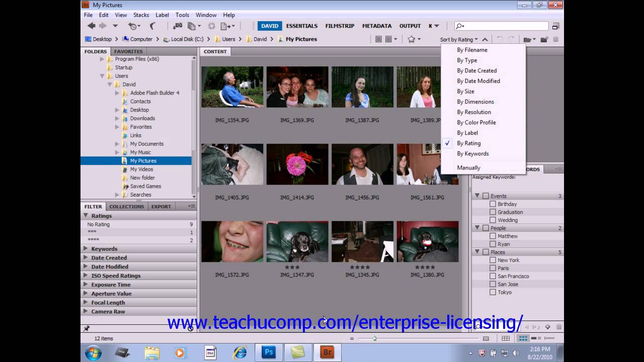Image resolution: width=644 pixels, height=362 pixels.
Task: Click the Reveal recent file icon
Action: tap(134, 26)
